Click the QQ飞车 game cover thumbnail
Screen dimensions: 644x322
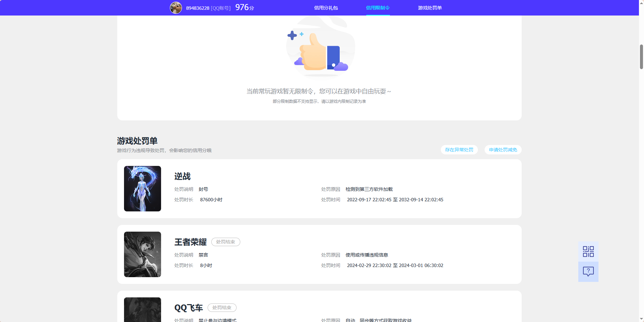(143, 310)
